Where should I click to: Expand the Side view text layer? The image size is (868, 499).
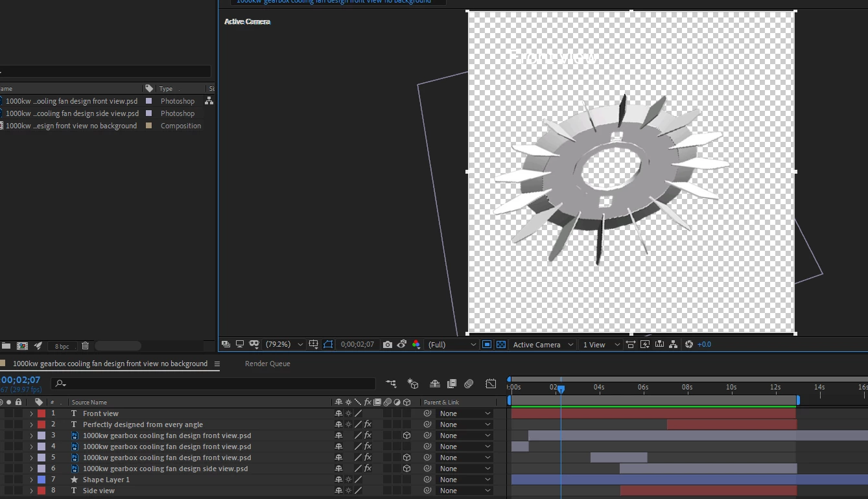[x=31, y=491]
